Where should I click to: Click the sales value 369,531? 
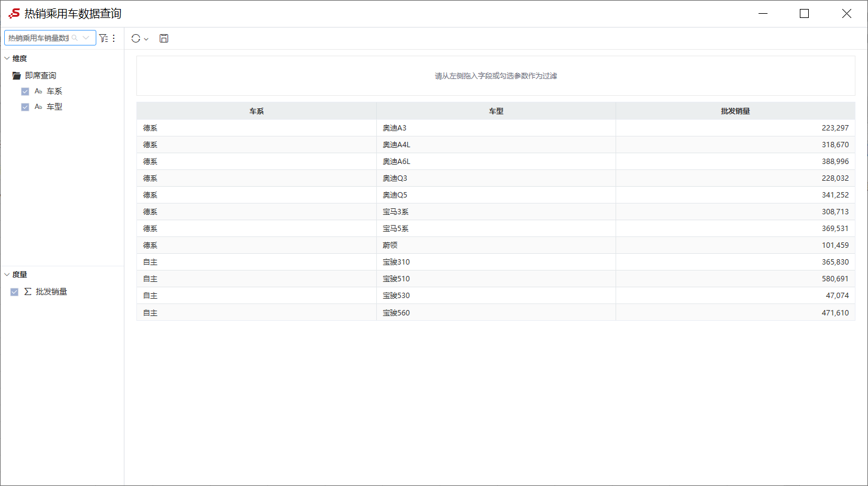[x=835, y=229]
